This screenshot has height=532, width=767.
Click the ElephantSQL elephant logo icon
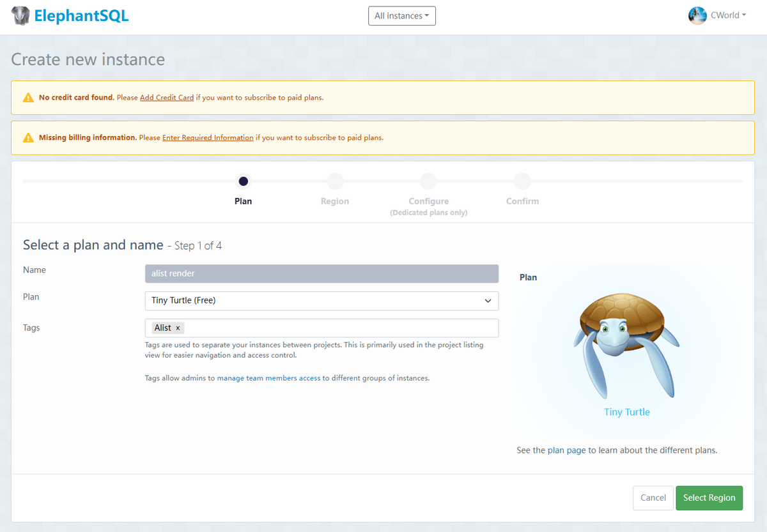click(20, 16)
